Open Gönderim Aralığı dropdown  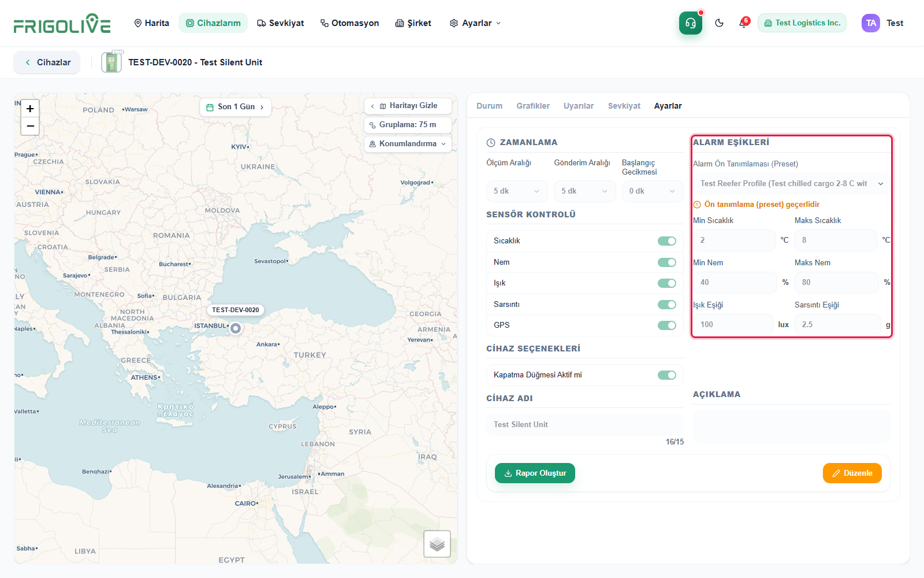(x=585, y=191)
